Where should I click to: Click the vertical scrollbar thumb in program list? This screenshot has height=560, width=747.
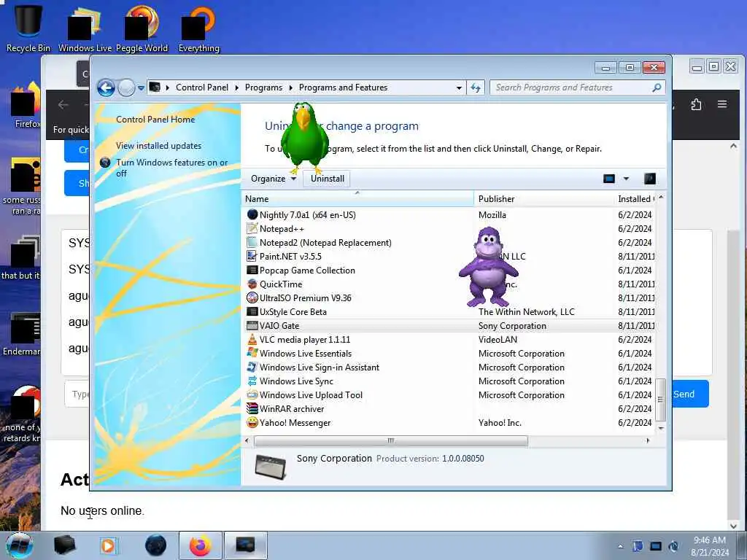point(660,400)
